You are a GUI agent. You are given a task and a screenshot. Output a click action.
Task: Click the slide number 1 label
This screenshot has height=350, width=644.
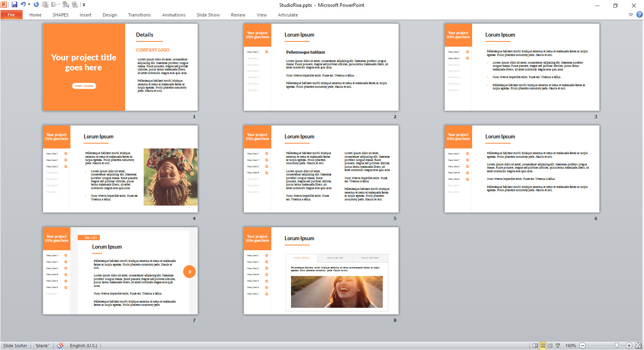tap(194, 117)
